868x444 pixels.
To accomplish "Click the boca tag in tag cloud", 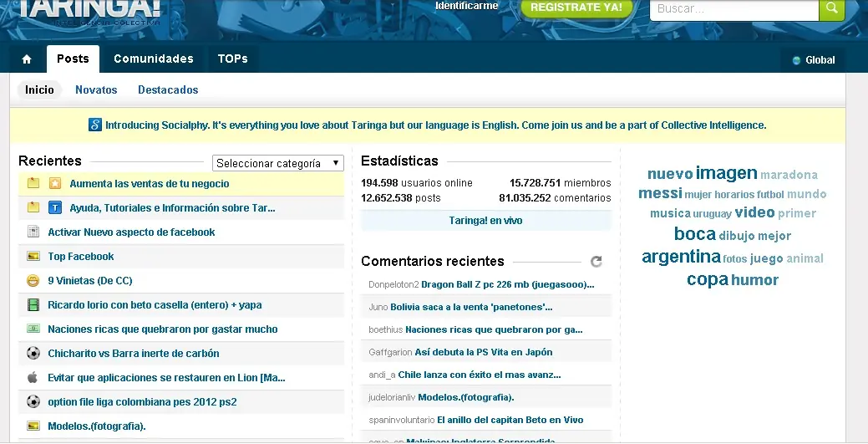I will [695, 233].
